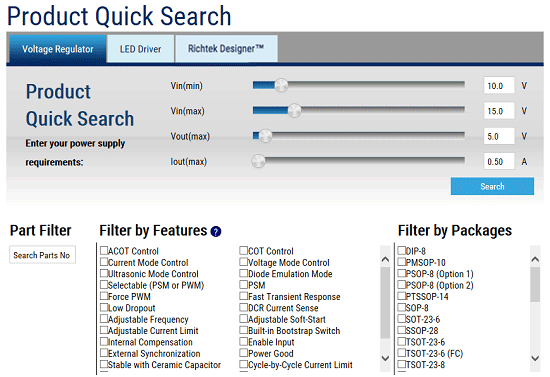Click the packages list scrollbar thumb

pyautogui.click(x=535, y=284)
